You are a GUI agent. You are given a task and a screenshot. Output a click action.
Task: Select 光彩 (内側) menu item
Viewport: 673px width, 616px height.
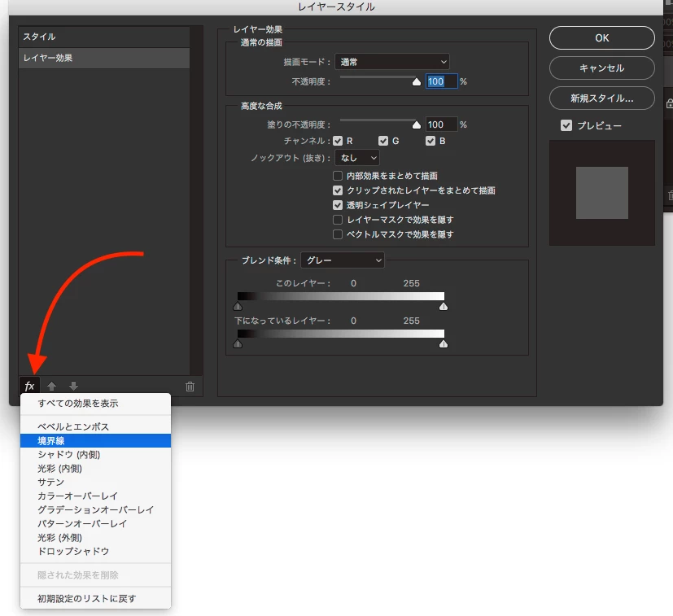(x=95, y=468)
